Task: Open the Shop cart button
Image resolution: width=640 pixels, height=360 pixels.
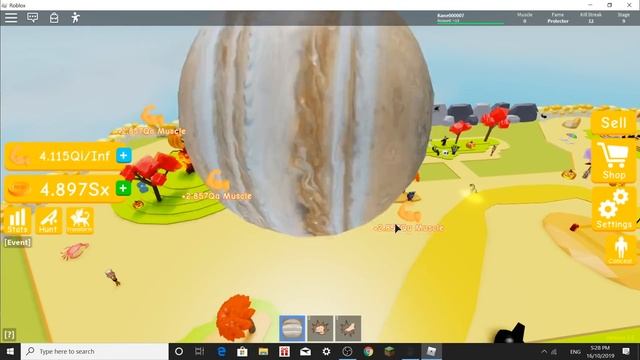Action: pos(613,161)
